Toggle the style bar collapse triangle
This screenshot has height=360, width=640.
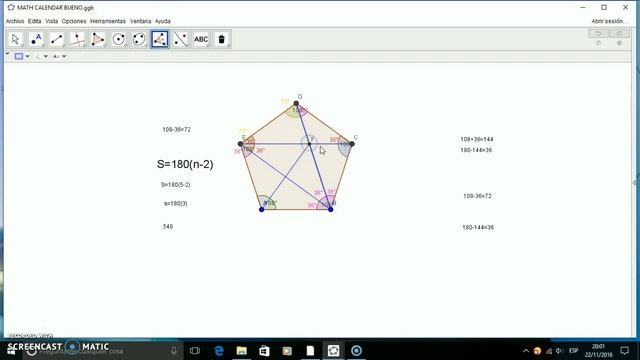pos(8,54)
